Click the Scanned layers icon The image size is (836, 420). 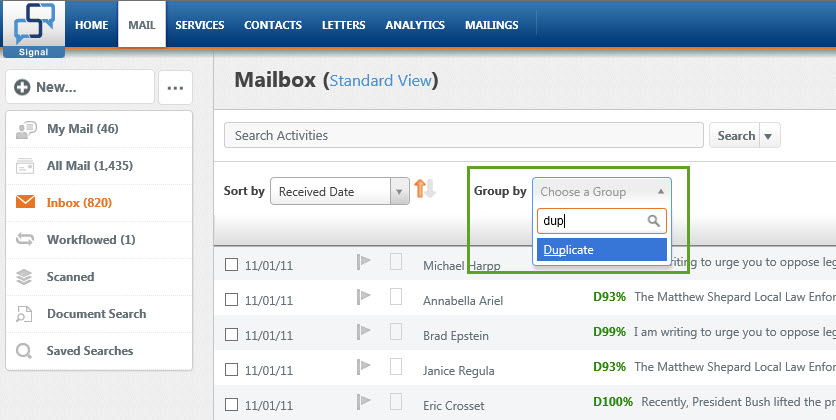[x=24, y=277]
